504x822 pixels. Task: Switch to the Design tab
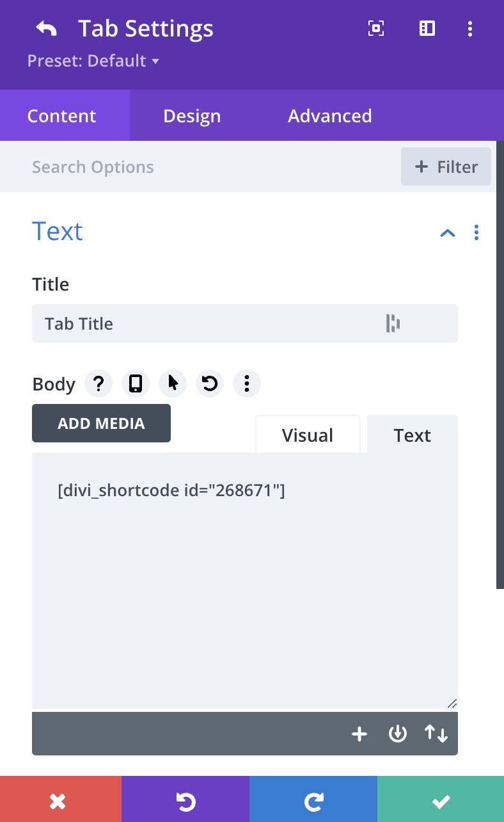point(191,115)
